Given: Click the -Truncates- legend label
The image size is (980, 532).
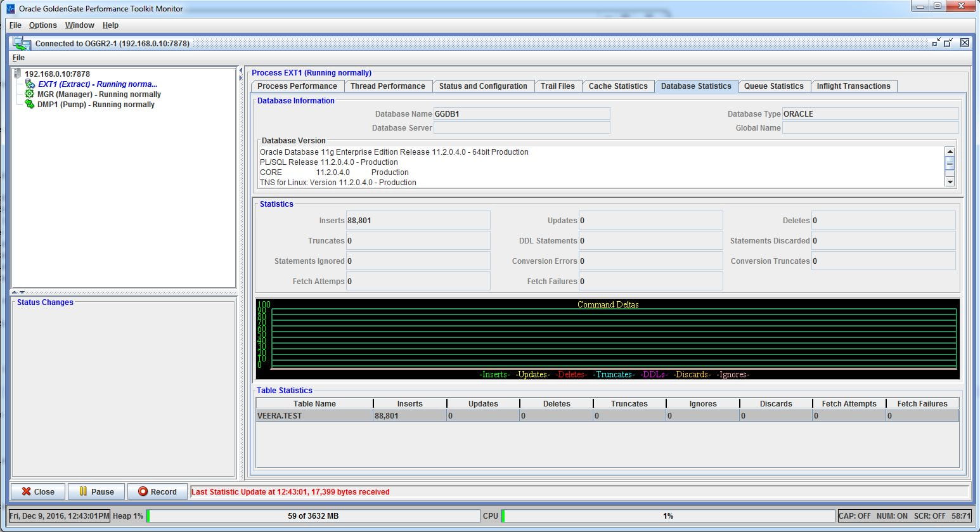Looking at the screenshot, I should pos(613,375).
